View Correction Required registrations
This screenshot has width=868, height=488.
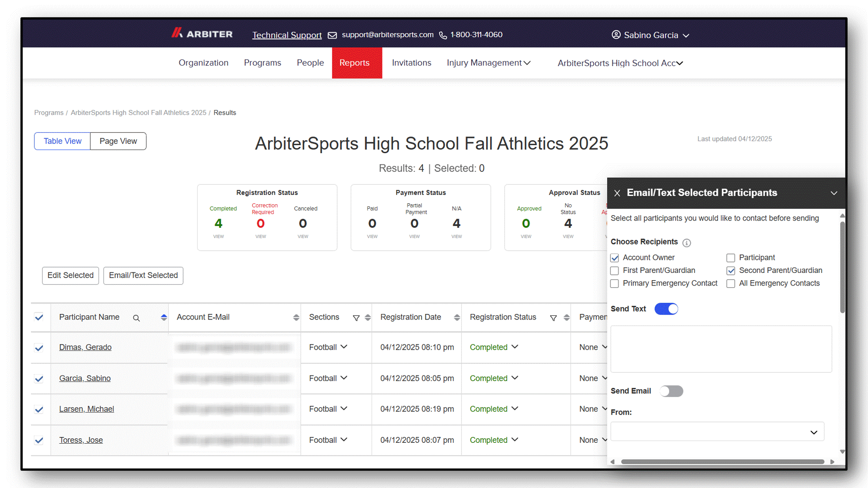pos(261,237)
